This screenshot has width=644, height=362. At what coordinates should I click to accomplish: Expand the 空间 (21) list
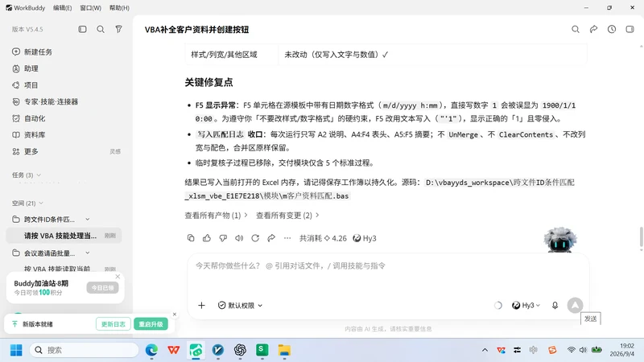pyautogui.click(x=27, y=204)
